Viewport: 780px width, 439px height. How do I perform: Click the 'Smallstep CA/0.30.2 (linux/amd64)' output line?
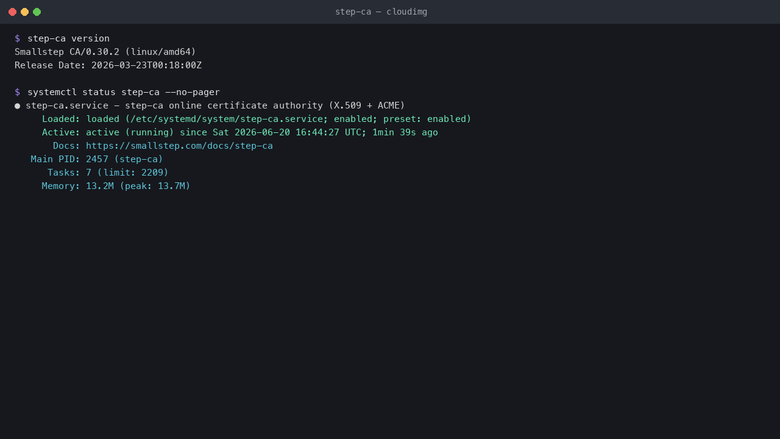tap(105, 52)
